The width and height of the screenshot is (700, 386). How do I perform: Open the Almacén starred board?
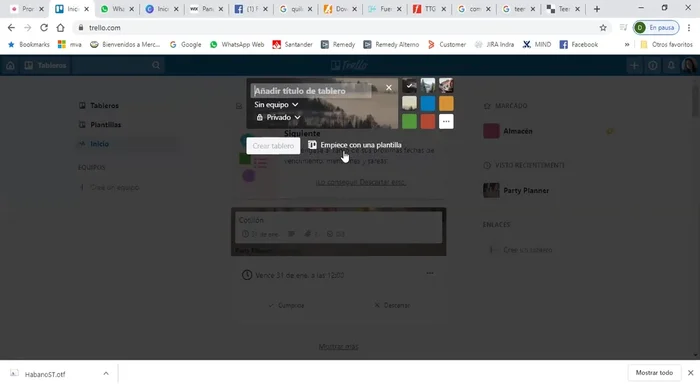[518, 131]
